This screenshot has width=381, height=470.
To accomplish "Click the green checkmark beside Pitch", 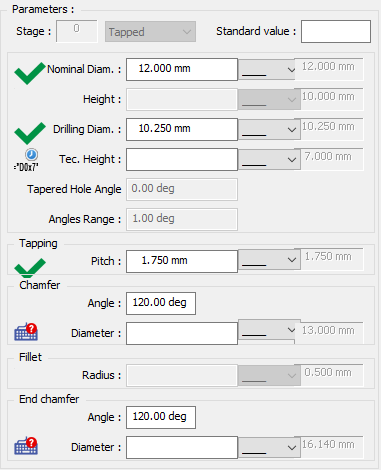I will point(30,268).
